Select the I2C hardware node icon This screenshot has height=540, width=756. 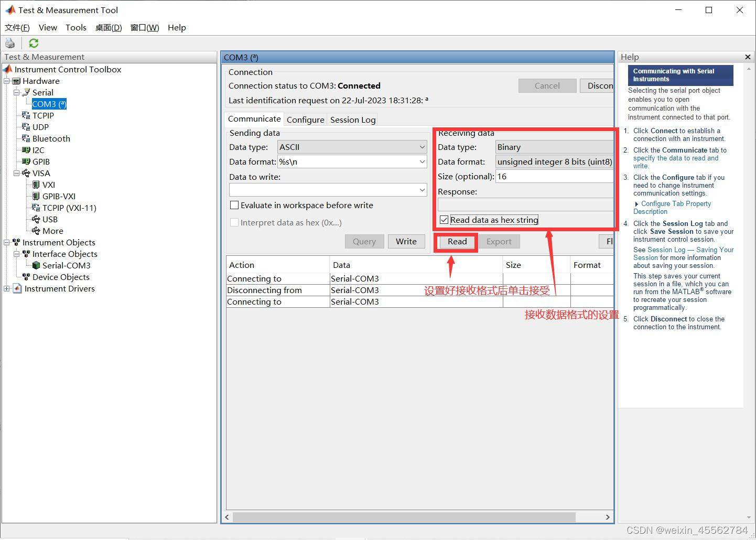[x=25, y=150]
